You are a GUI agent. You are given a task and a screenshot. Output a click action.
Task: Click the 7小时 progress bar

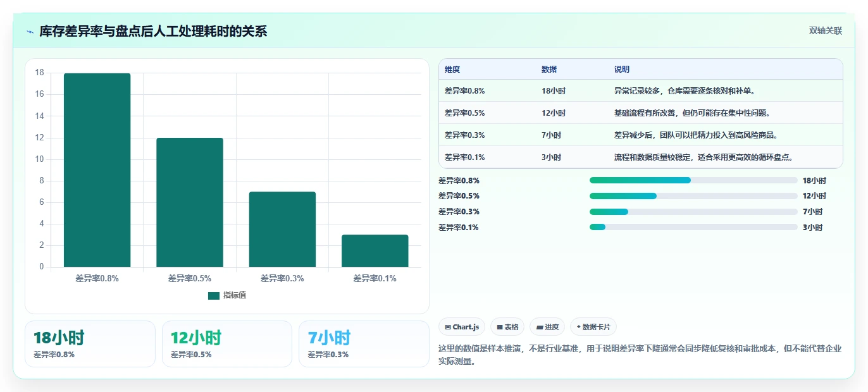click(693, 212)
